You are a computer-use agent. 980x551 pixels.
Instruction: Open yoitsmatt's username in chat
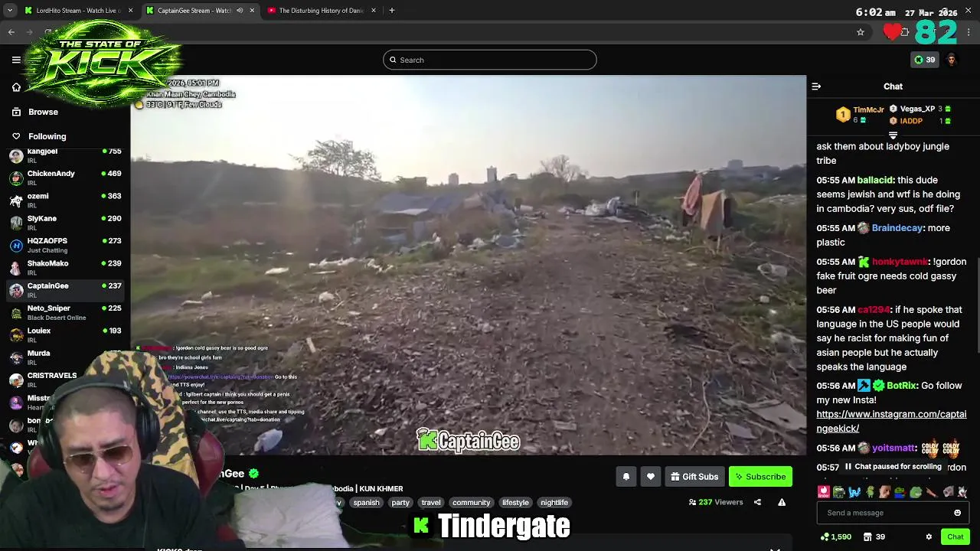coord(893,448)
